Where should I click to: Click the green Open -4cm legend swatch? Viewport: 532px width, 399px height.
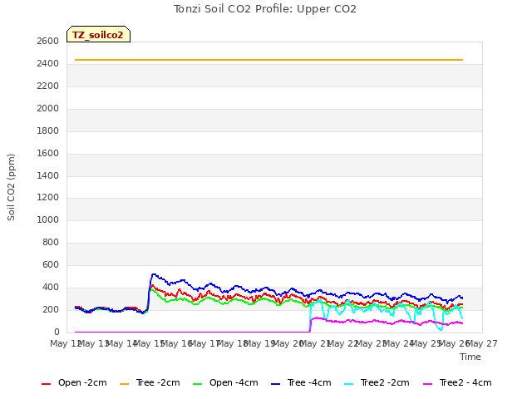click(x=197, y=384)
